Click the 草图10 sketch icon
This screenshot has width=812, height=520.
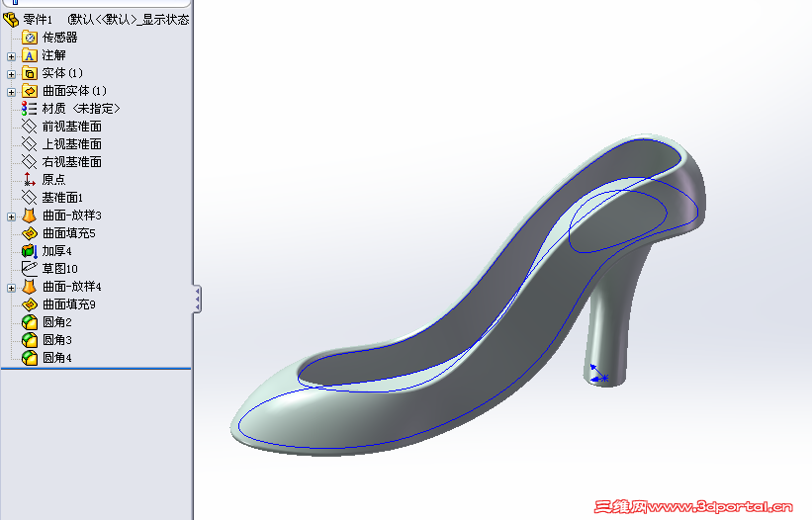(x=30, y=269)
